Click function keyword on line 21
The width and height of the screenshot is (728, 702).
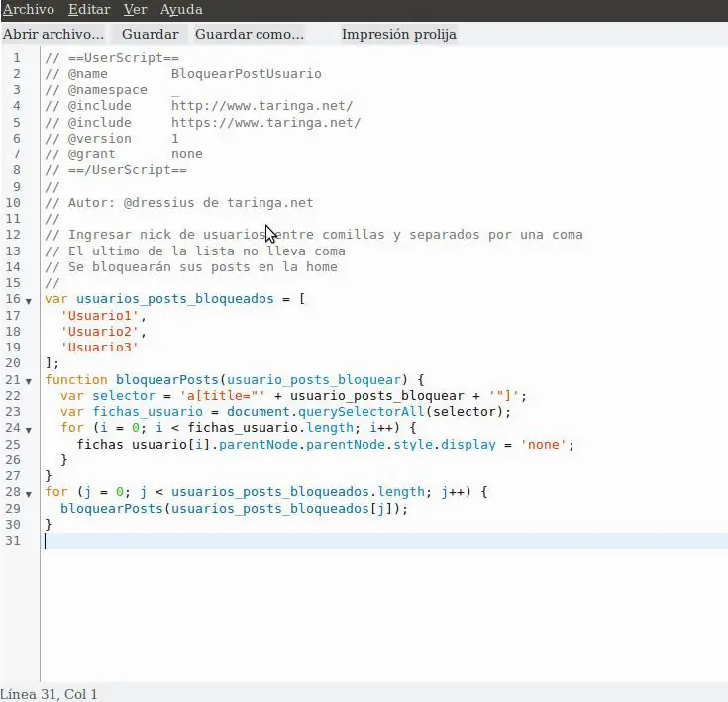[76, 380]
